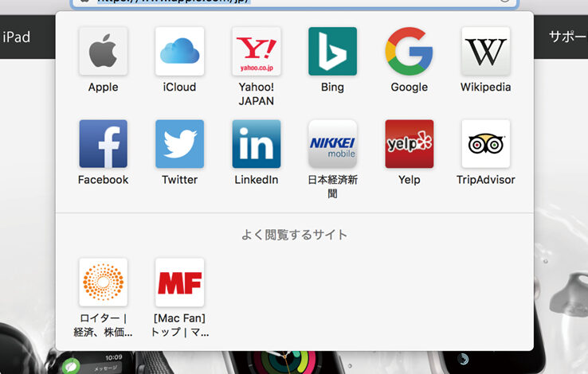Click the 'LinkedIn' text label
588x374 pixels.
256,180
